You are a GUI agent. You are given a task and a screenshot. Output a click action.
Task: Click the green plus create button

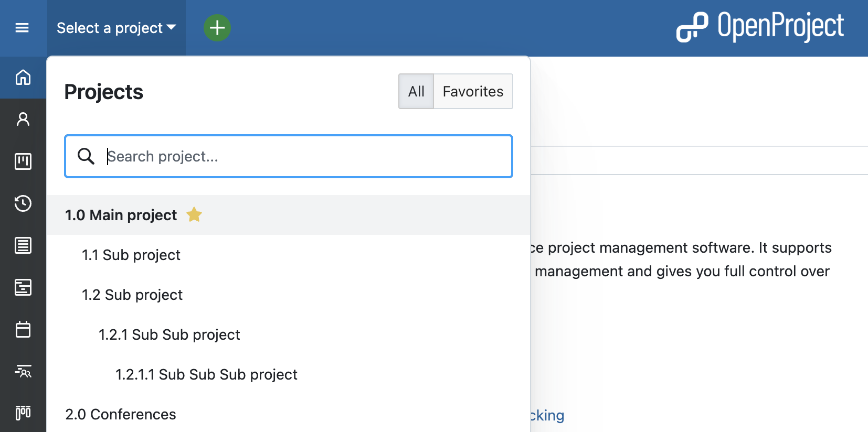pyautogui.click(x=217, y=28)
